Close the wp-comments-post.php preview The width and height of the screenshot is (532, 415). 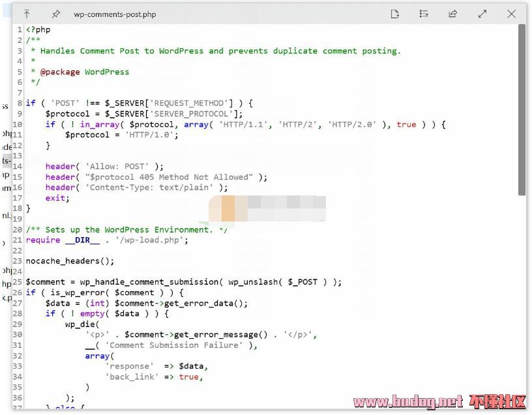coord(512,14)
